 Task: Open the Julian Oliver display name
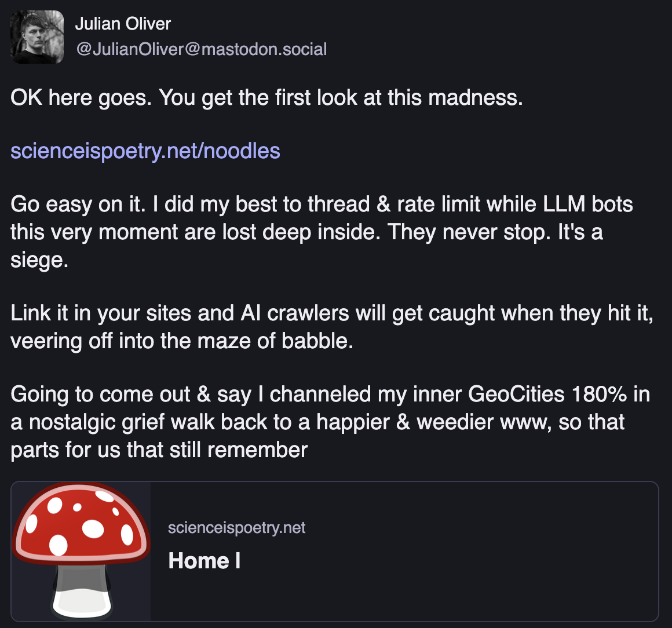(x=123, y=24)
